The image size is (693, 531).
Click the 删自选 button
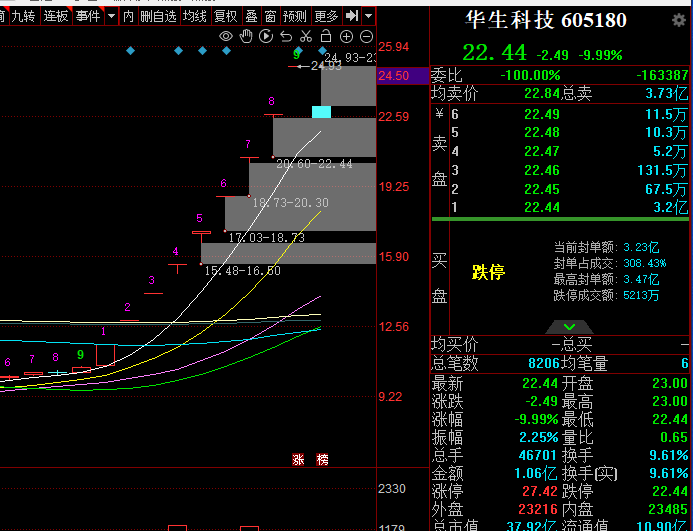click(160, 16)
